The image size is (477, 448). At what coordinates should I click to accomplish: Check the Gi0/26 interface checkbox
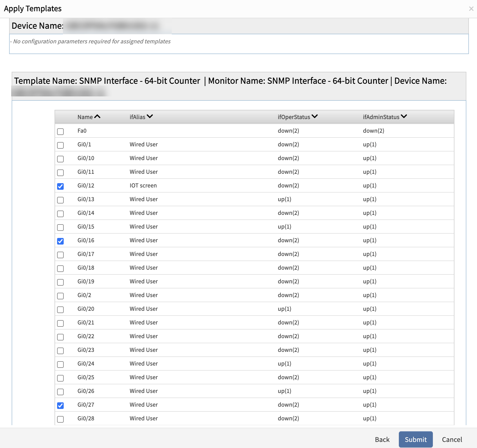(x=60, y=392)
